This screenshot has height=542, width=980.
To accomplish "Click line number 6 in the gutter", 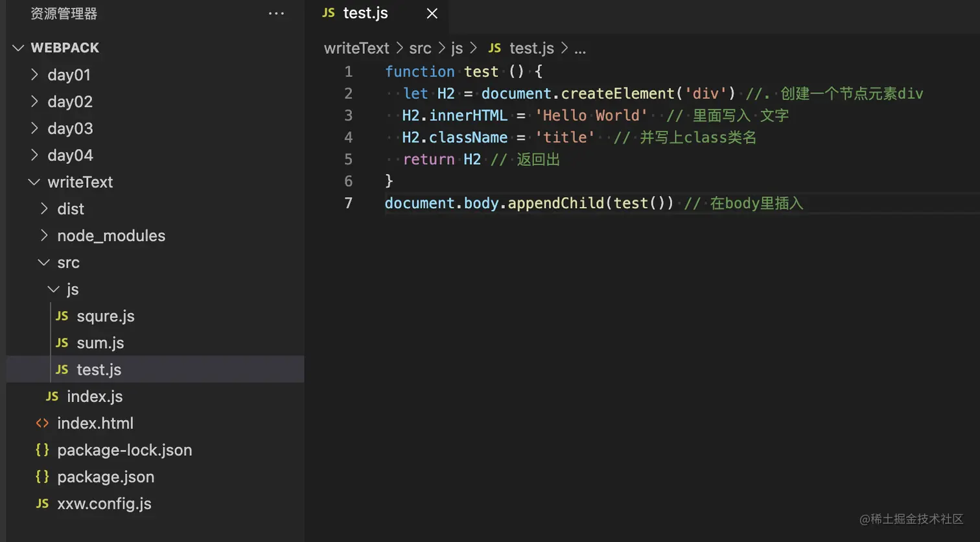I will coord(349,181).
